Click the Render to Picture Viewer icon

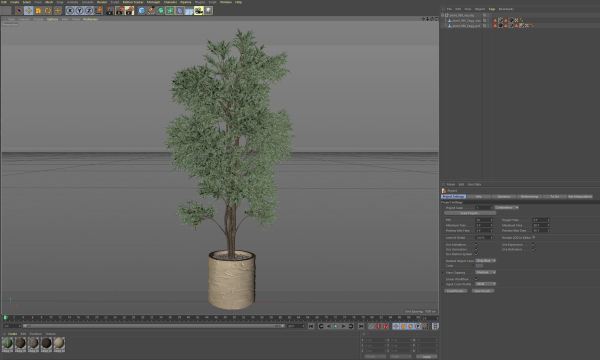click(120, 11)
